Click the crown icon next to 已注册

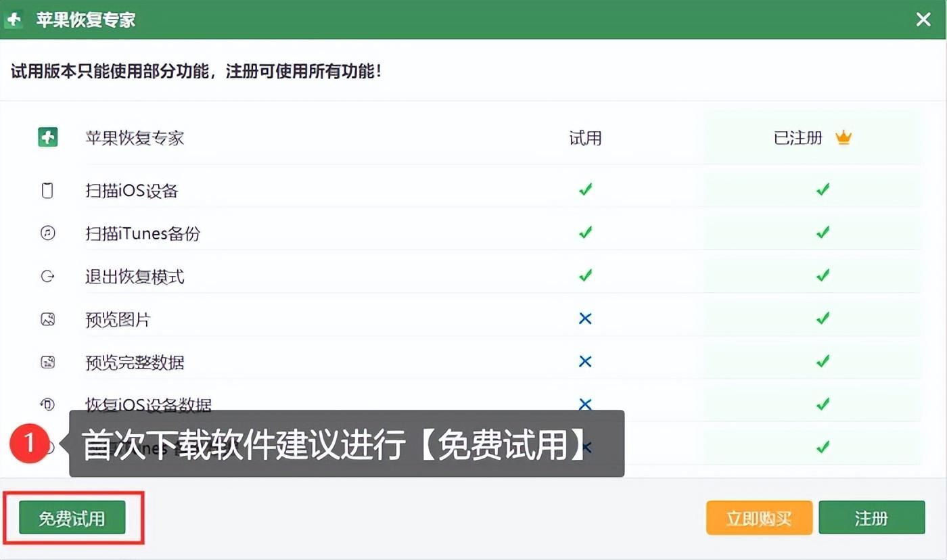pyautogui.click(x=844, y=138)
